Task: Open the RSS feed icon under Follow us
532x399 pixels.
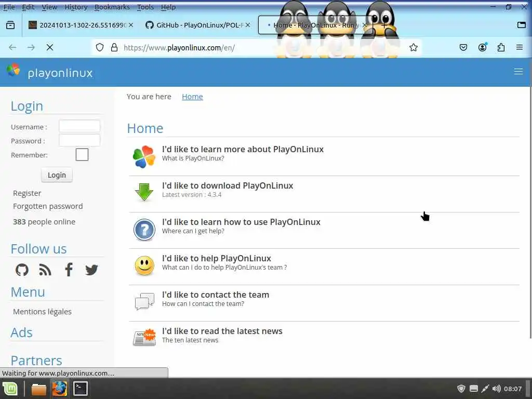Action: 45,270
